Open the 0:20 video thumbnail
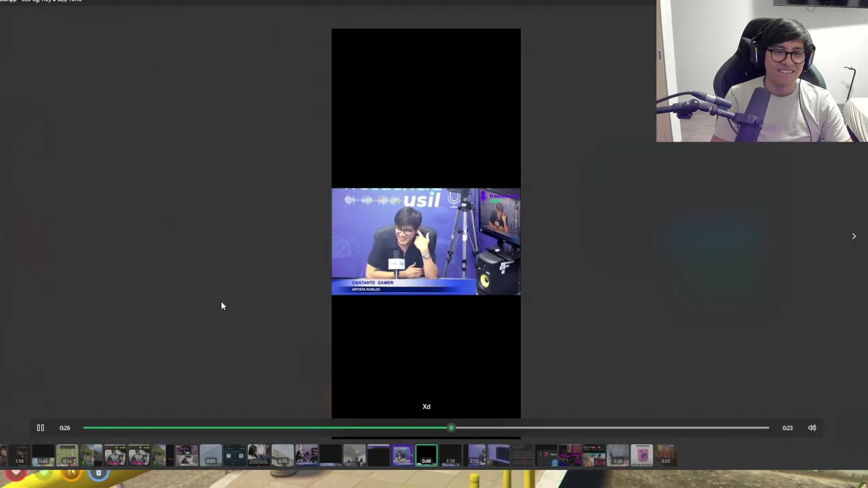868x488 pixels. 666,455
